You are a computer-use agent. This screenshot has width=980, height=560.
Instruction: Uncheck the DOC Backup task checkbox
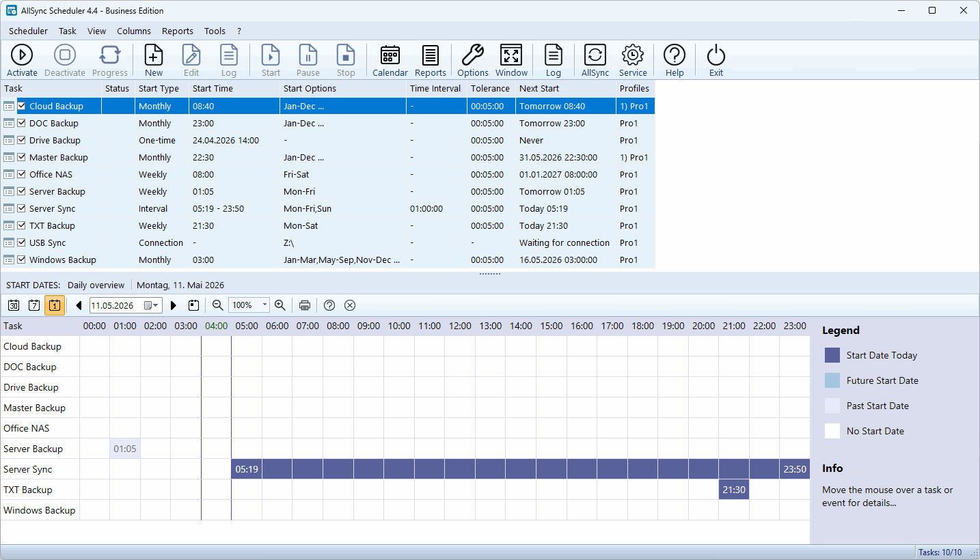click(x=22, y=124)
